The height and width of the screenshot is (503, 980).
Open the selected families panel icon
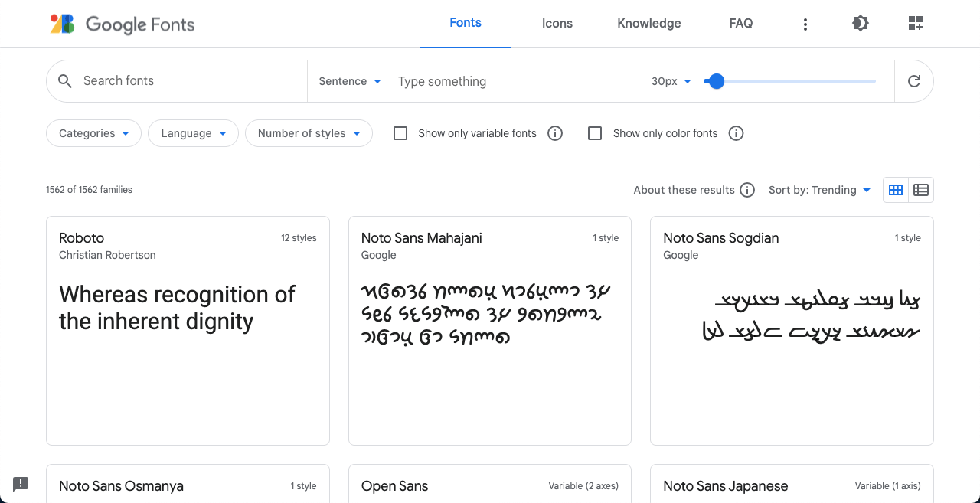916,24
